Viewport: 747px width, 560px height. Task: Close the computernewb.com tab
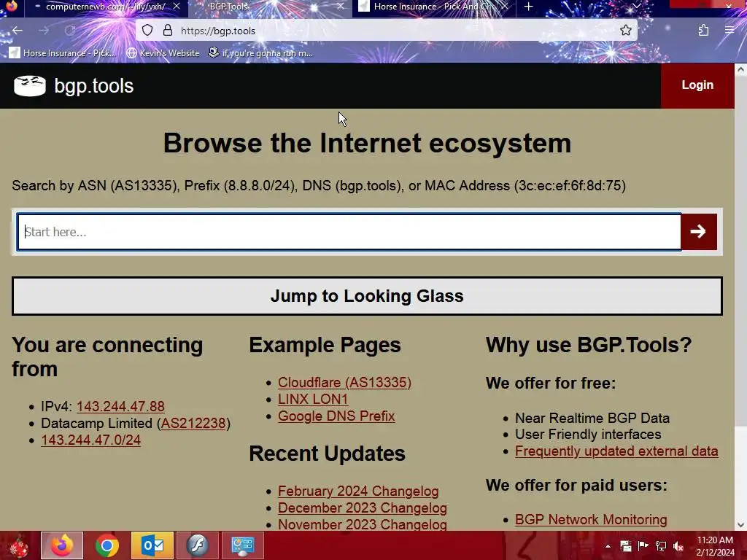click(x=177, y=6)
